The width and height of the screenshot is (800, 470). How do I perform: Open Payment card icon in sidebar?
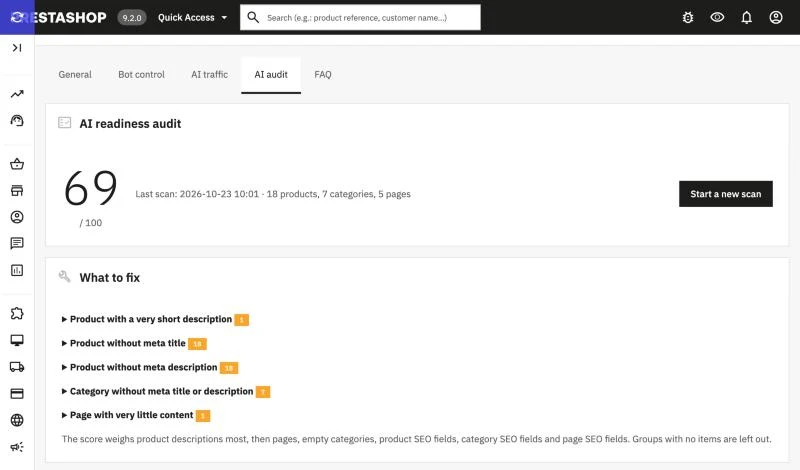point(17,393)
